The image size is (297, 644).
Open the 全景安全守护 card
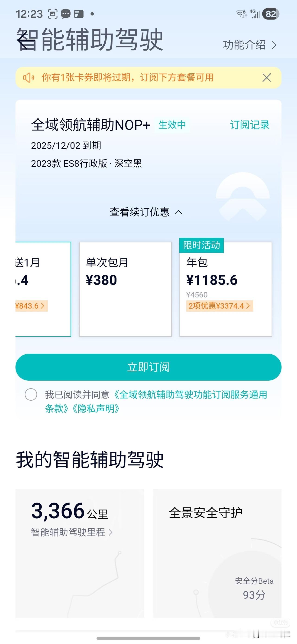tap(217, 553)
